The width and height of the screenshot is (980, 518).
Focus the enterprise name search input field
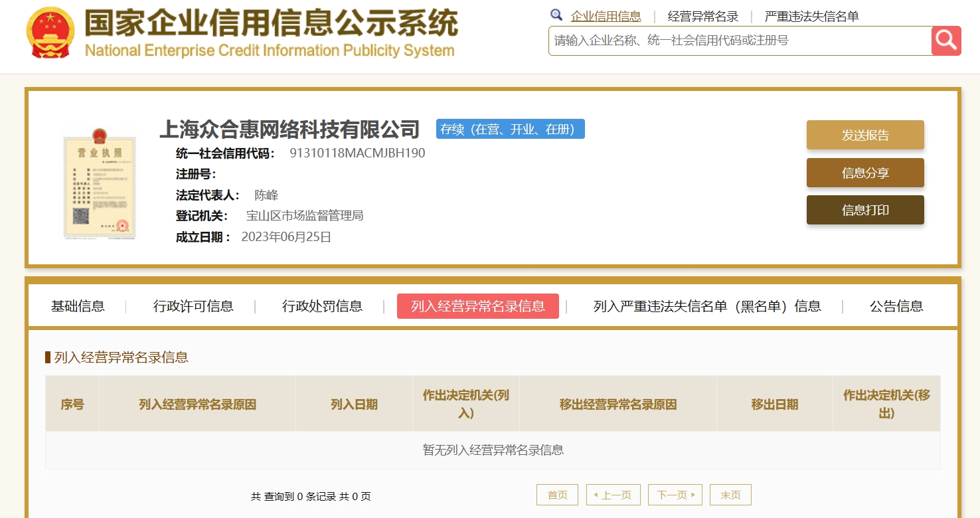coord(740,41)
